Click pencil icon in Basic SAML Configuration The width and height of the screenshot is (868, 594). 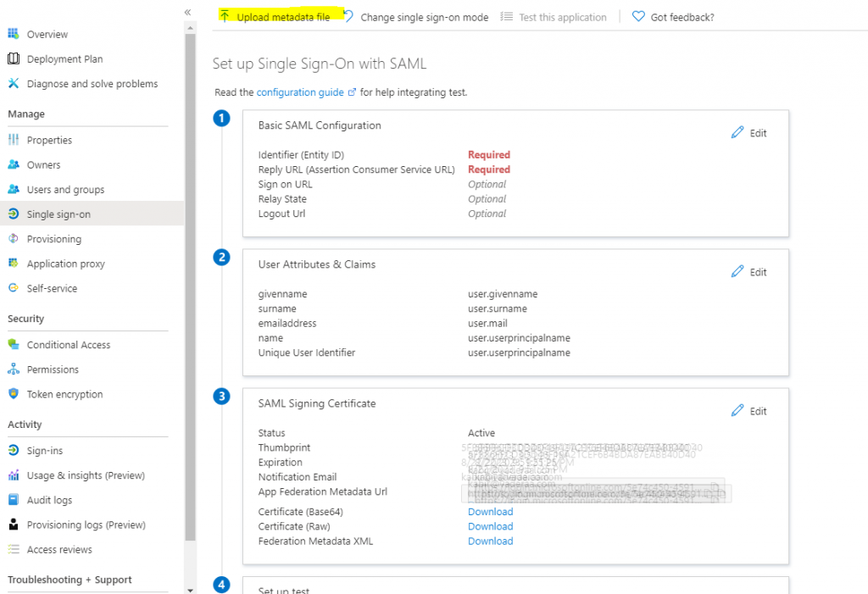737,133
